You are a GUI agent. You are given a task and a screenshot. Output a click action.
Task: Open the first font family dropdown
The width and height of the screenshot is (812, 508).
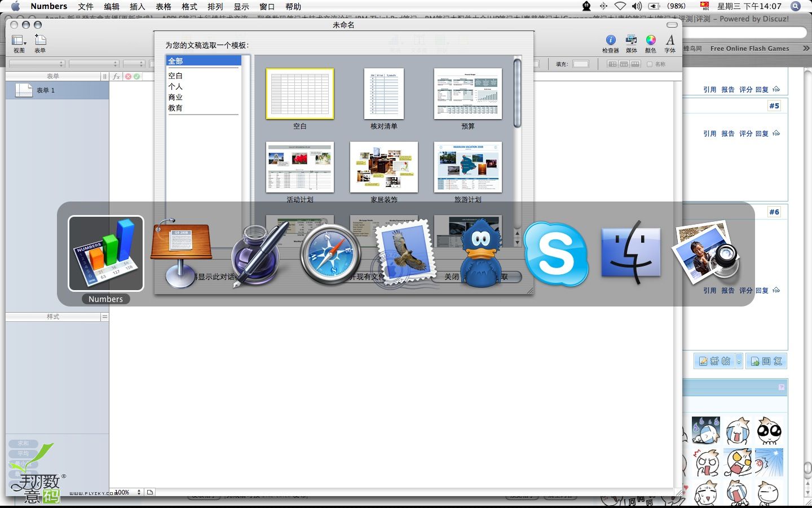pyautogui.click(x=37, y=64)
